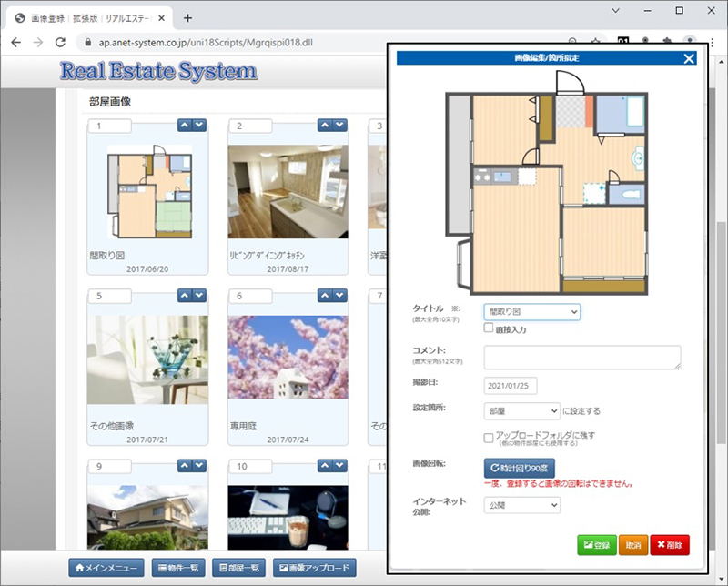Image resolution: width=728 pixels, height=586 pixels.
Task: Move image 2 down with its arrow
Action: (339, 126)
